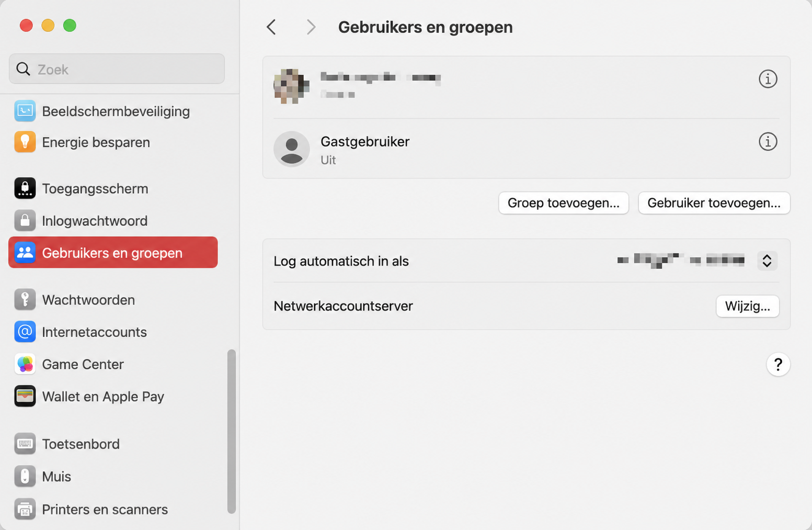Click the green full-screen window button
The width and height of the screenshot is (812, 530).
(70, 25)
